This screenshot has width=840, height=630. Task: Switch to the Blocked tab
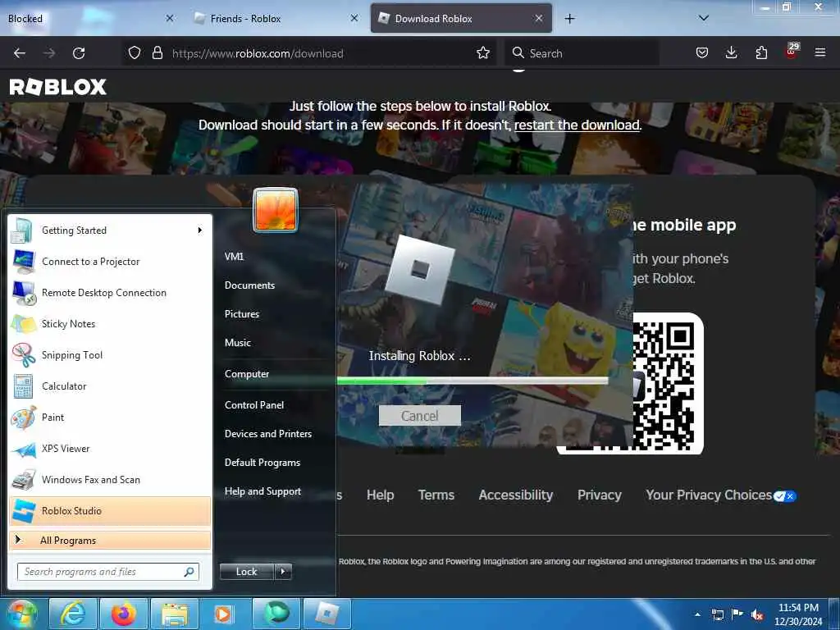89,18
